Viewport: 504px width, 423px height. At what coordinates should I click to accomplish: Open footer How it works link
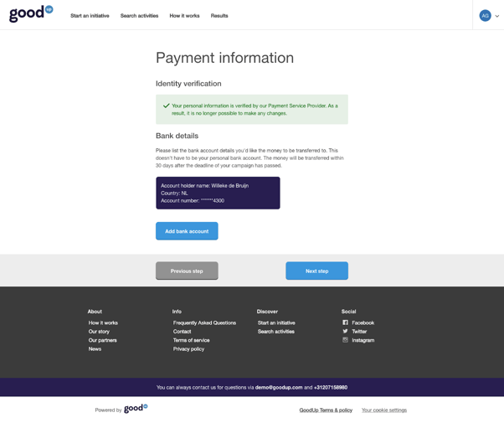[x=103, y=322]
